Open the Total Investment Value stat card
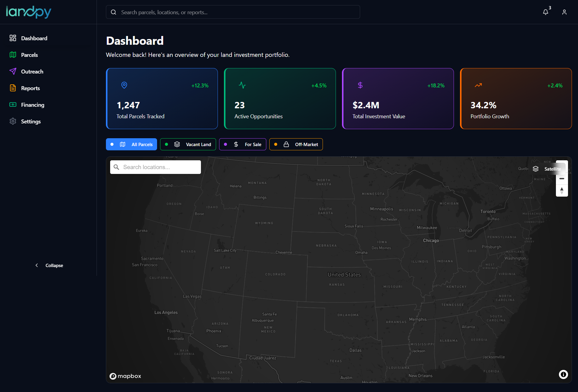 (398, 99)
